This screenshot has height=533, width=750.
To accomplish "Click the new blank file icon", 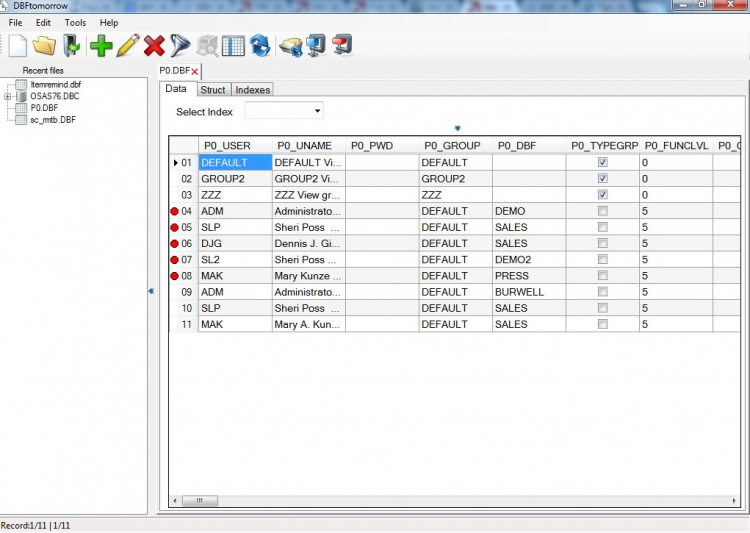I will tap(18, 45).
